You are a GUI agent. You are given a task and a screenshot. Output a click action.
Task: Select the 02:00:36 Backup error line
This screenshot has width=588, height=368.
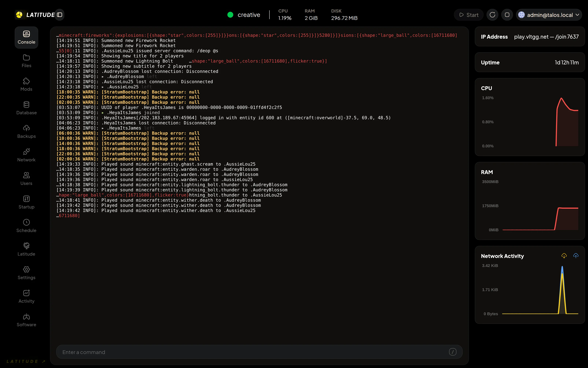pyautogui.click(x=128, y=159)
